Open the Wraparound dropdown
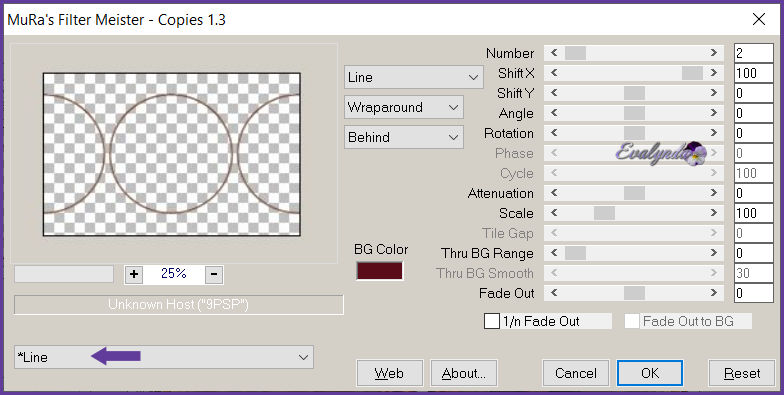This screenshot has width=784, height=395. point(404,107)
